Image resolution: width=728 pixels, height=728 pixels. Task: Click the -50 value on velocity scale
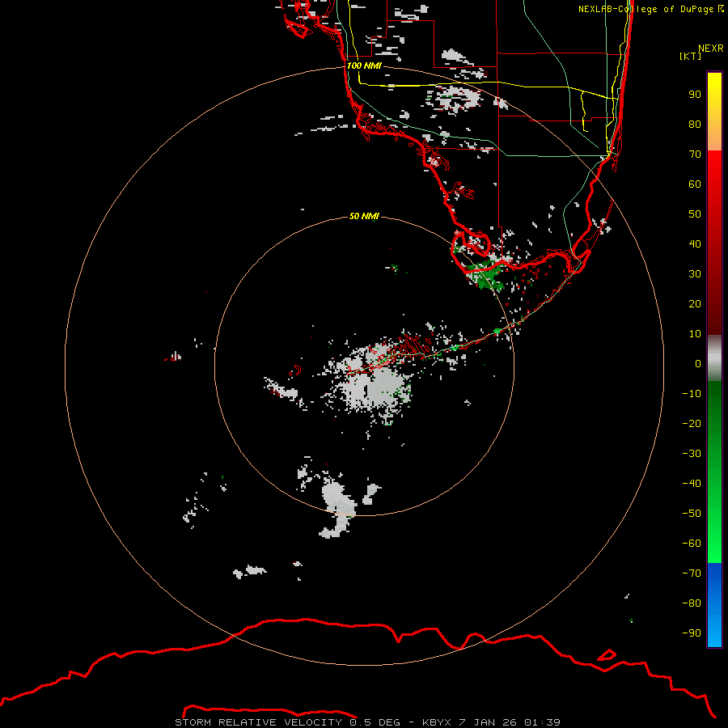click(x=692, y=513)
